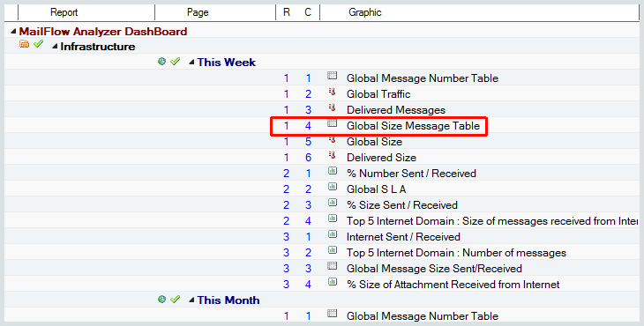Collapse the This Week page node
Screen dimensions: 644x326
pos(191,63)
